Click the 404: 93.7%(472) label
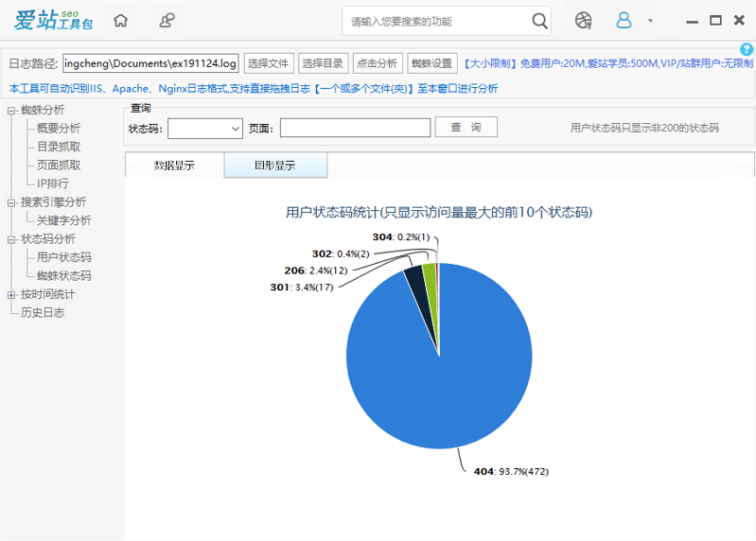The image size is (756, 541). [x=511, y=472]
